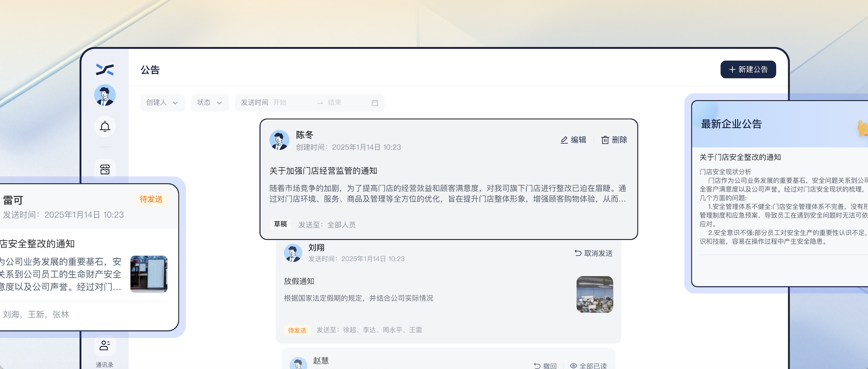Open the office photo thumbnail in 放假通知
This screenshot has width=868, height=369.
click(x=595, y=294)
